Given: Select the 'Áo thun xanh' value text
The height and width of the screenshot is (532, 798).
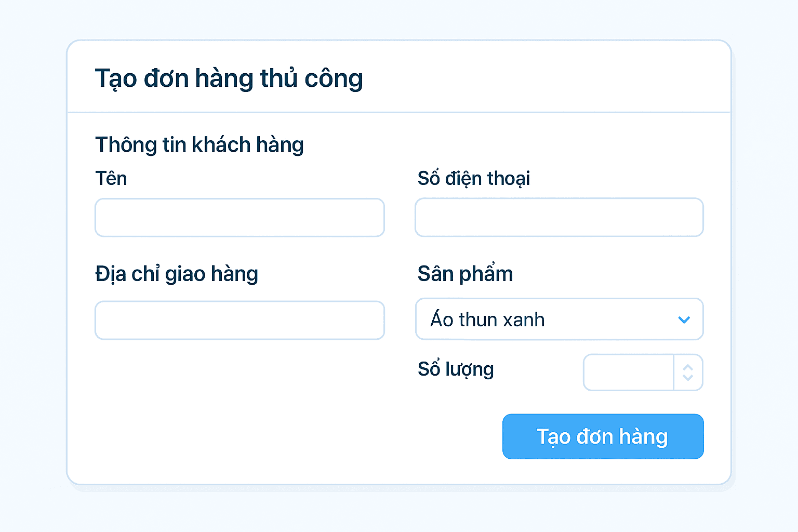Looking at the screenshot, I should coord(487,320).
